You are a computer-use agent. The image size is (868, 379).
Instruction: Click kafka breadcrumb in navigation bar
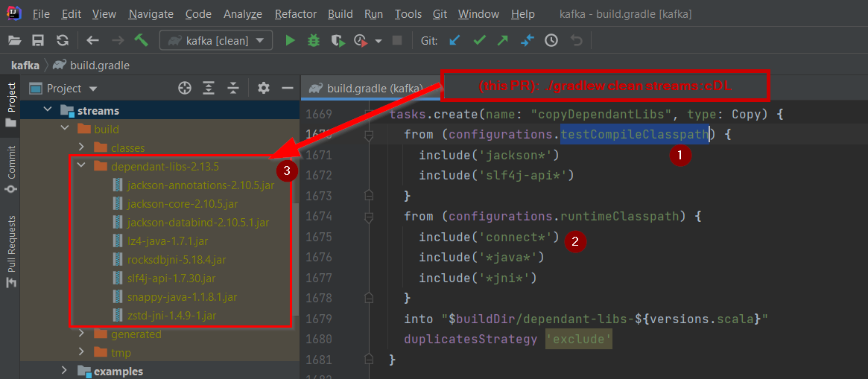pos(25,66)
